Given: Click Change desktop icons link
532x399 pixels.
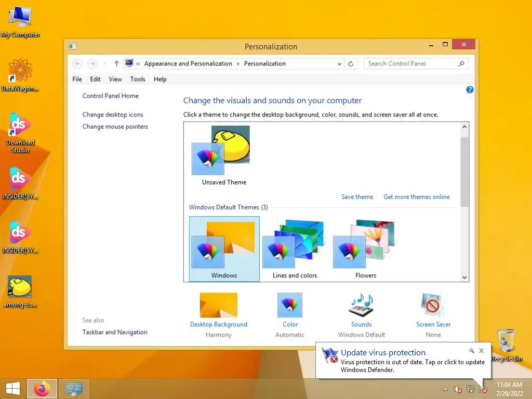Looking at the screenshot, I should [x=113, y=114].
